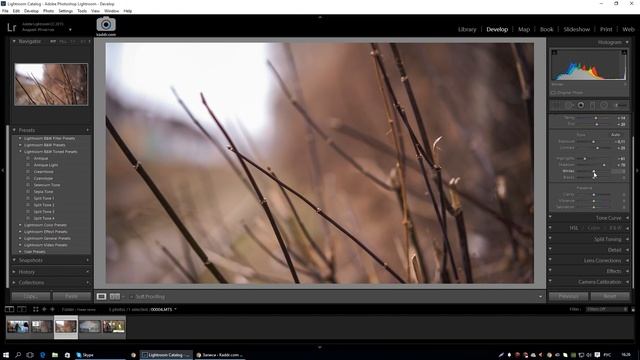The width and height of the screenshot is (640, 360).
Task: Expand the Tone Curve panel
Action: point(627,218)
